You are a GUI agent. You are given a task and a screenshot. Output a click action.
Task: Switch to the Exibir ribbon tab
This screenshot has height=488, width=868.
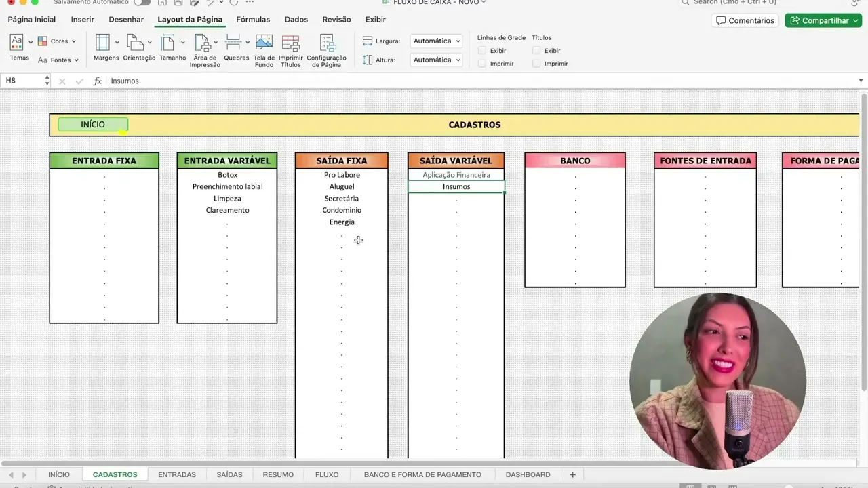[376, 20]
